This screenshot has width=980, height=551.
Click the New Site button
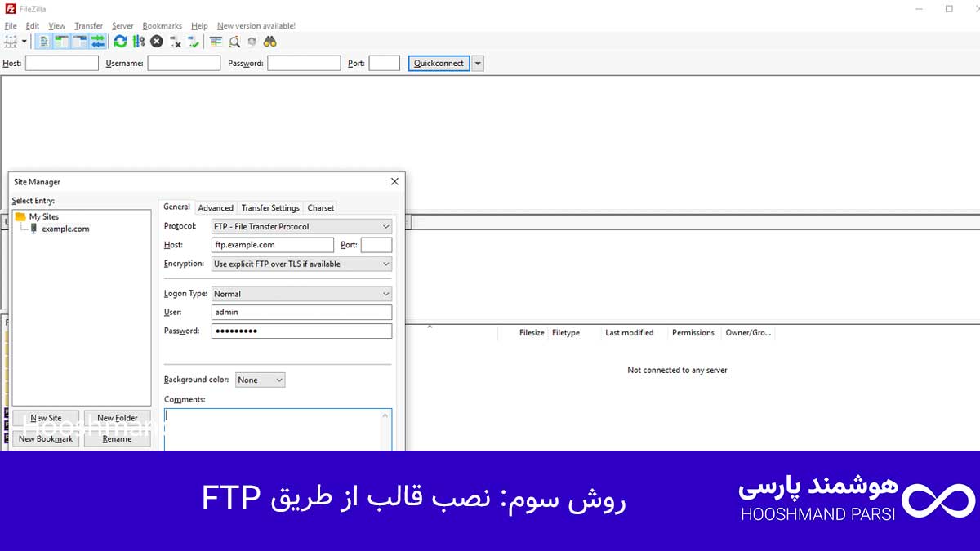coord(46,418)
